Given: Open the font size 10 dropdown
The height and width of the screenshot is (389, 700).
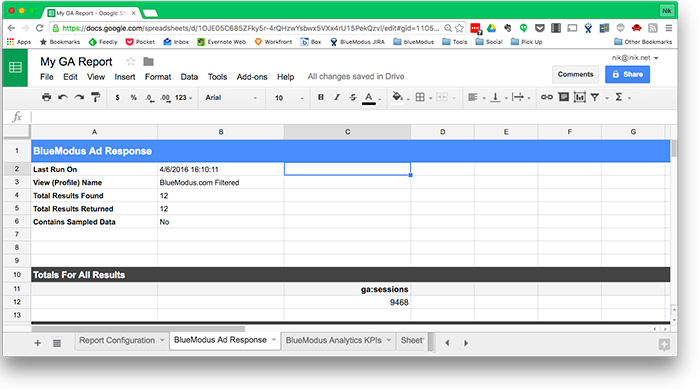Looking at the screenshot, I should tap(289, 97).
